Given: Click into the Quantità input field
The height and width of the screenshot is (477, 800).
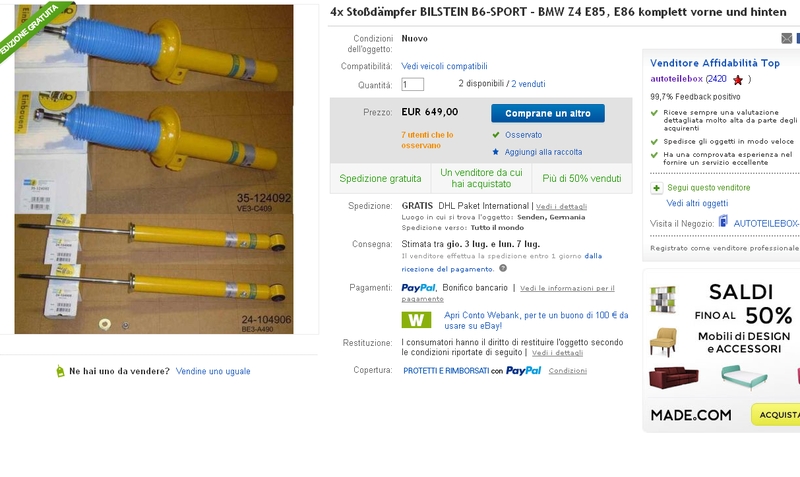Looking at the screenshot, I should pos(412,84).
